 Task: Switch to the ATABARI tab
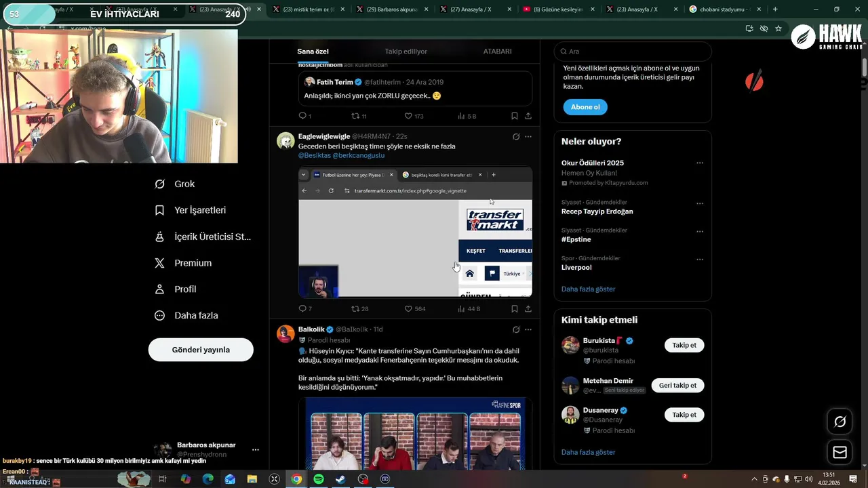pos(497,52)
